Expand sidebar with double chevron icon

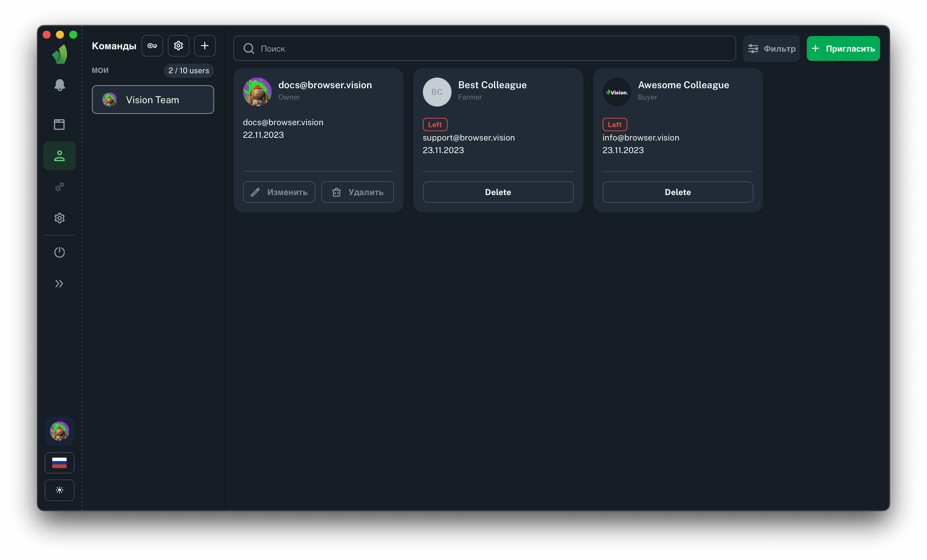[x=60, y=284]
